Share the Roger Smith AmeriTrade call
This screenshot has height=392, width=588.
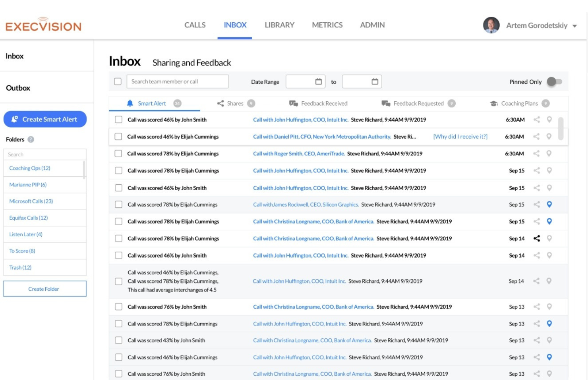536,153
